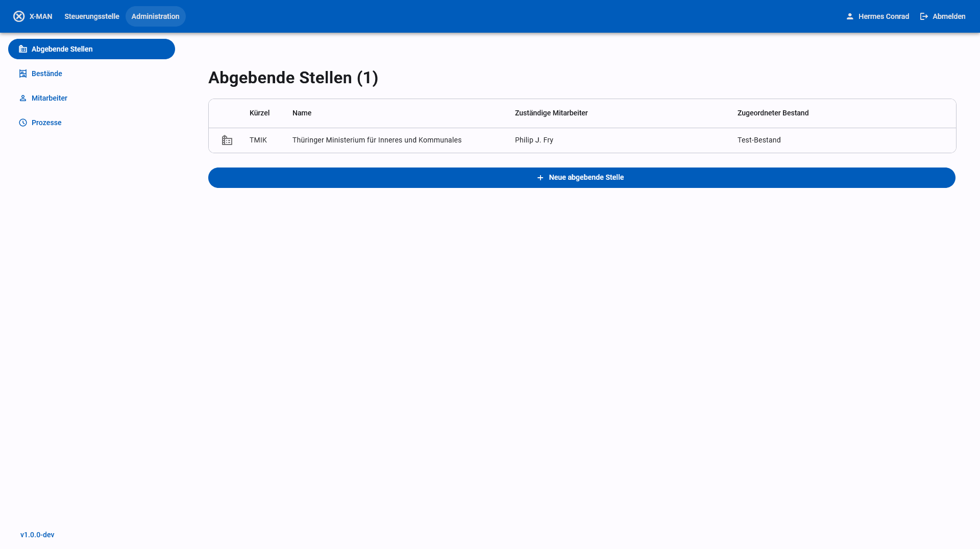980x549 pixels.
Task: Click the Philip J. Fry cell
Action: 534,140
